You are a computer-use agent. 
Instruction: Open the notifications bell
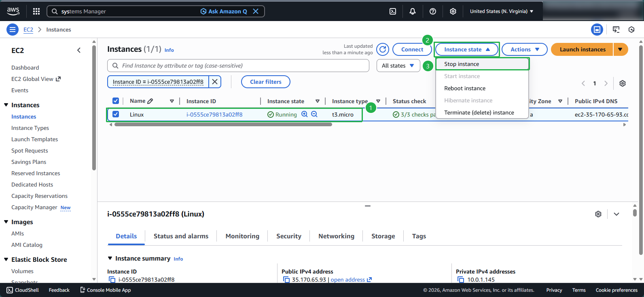413,11
